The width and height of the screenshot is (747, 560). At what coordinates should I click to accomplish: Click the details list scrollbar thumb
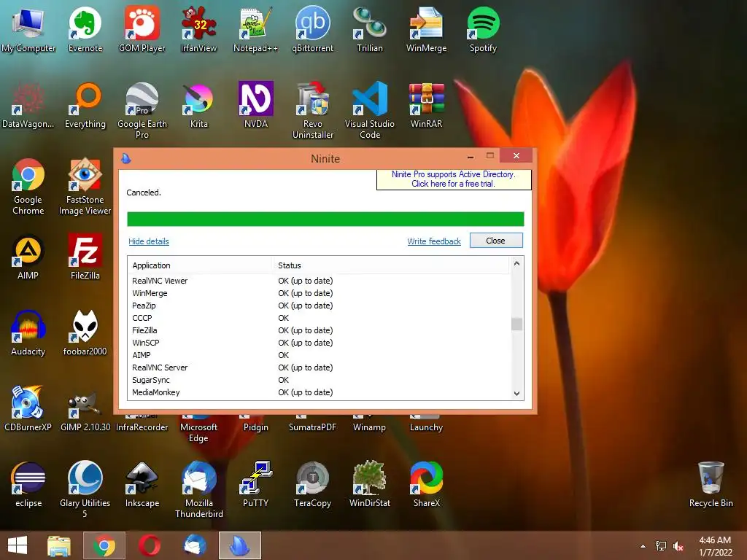[516, 324]
